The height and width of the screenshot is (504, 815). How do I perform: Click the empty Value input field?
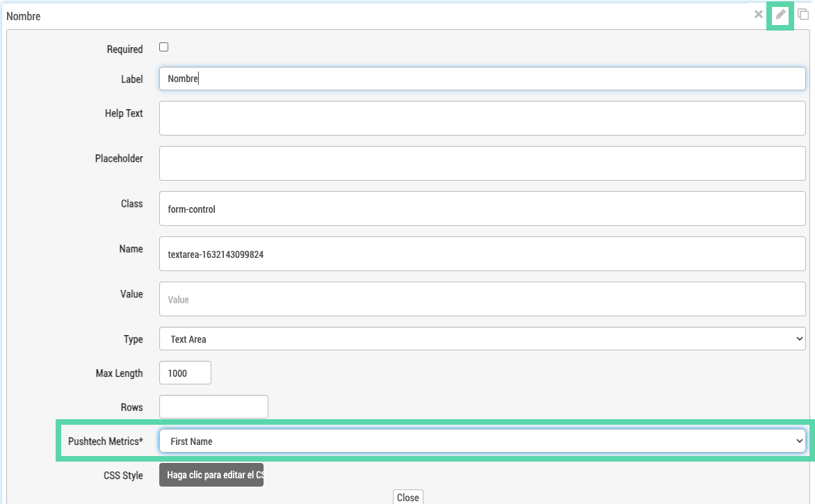(x=483, y=299)
